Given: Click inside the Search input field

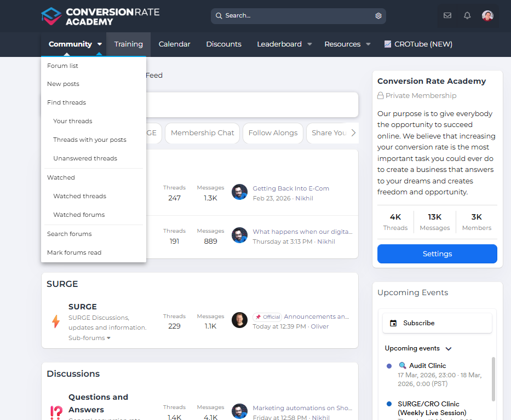Looking at the screenshot, I should point(298,16).
